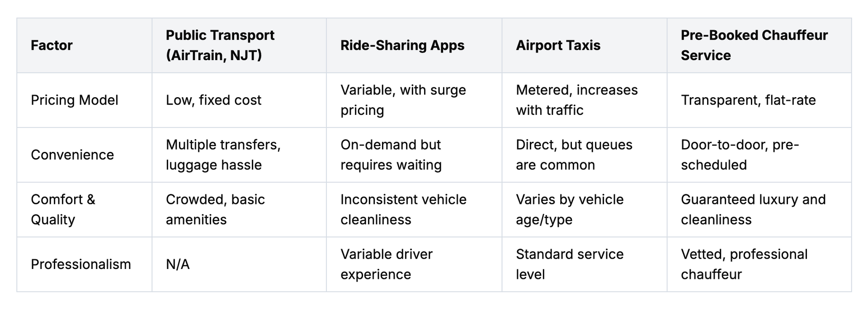Select the 'Low, fixed cost' cell
Screen dimensions: 868x311
(x=239, y=100)
